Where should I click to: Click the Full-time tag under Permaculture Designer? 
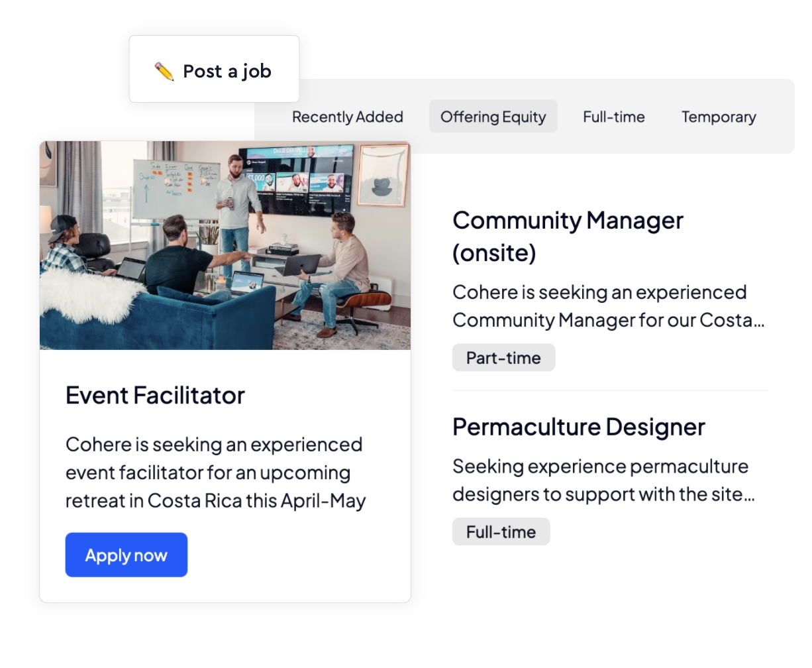[x=501, y=531]
